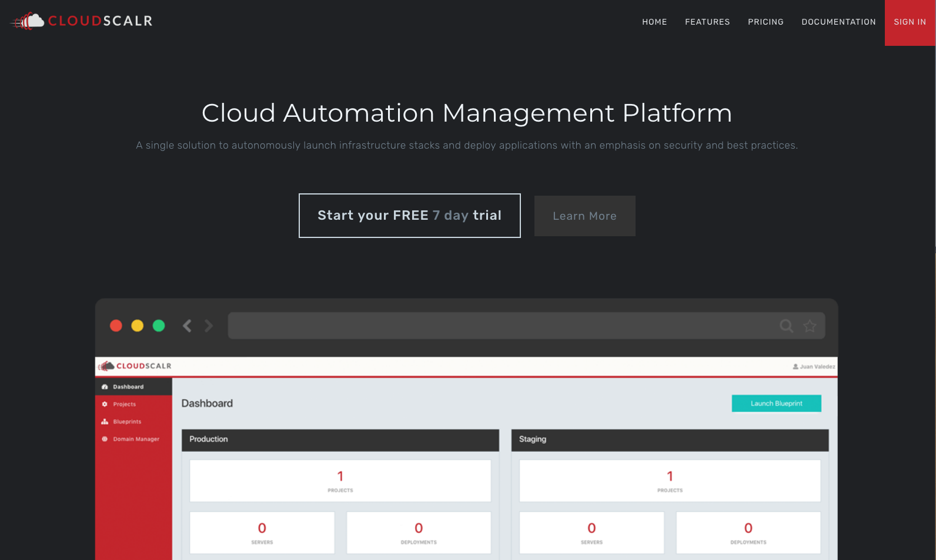
Task: Click the Learn More button
Action: (585, 216)
